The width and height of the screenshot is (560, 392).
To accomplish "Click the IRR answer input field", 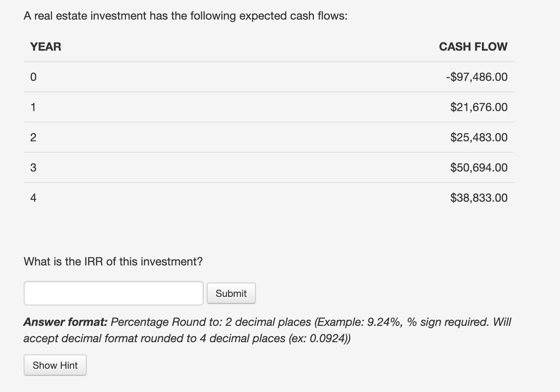I will pyautogui.click(x=113, y=293).
